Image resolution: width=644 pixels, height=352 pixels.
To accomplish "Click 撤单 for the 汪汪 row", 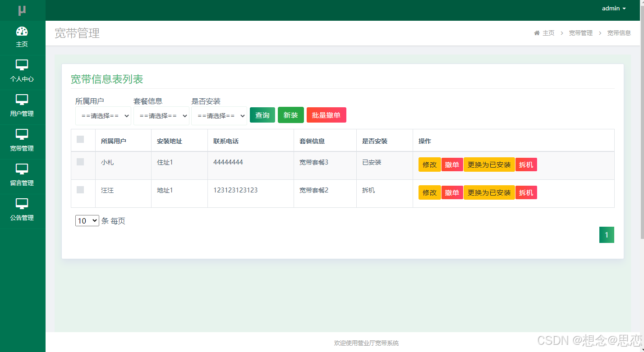I will [452, 192].
